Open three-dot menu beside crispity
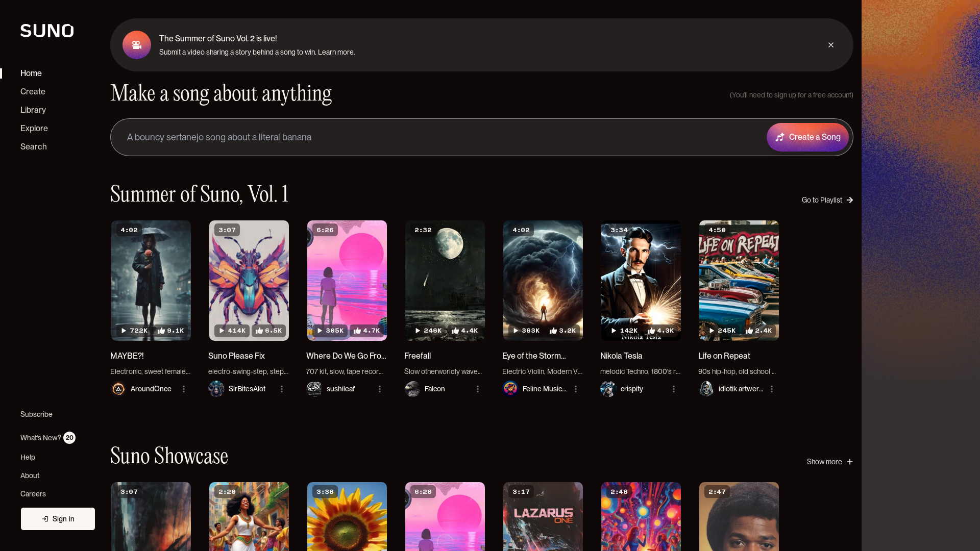 (x=674, y=389)
